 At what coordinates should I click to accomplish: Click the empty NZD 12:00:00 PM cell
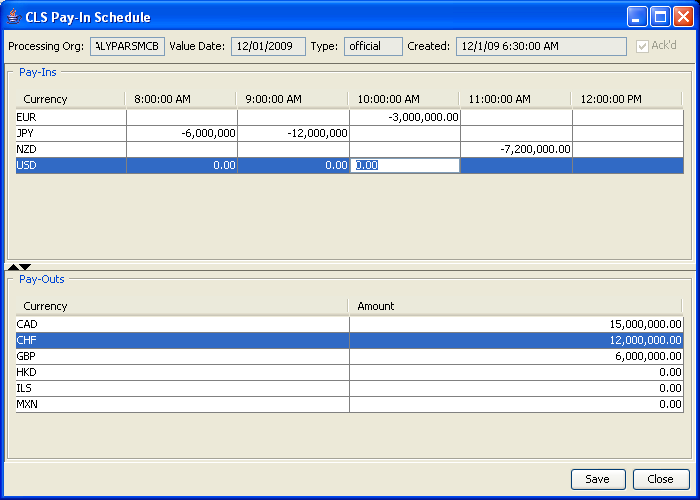coord(628,150)
